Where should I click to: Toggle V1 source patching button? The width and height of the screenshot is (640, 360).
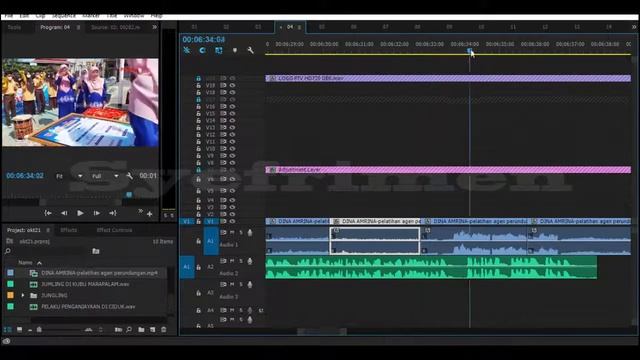pos(187,221)
